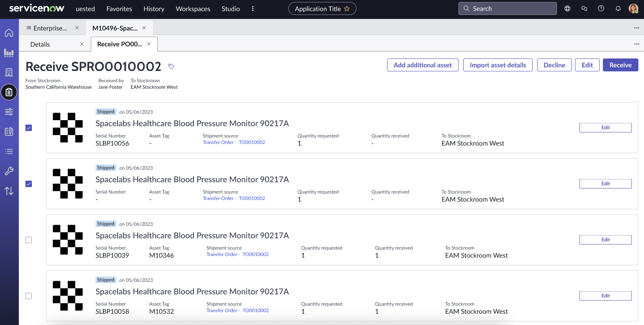Click the Shipped status badge for asset SLBP10056
The height and width of the screenshot is (325, 644).
(x=106, y=112)
